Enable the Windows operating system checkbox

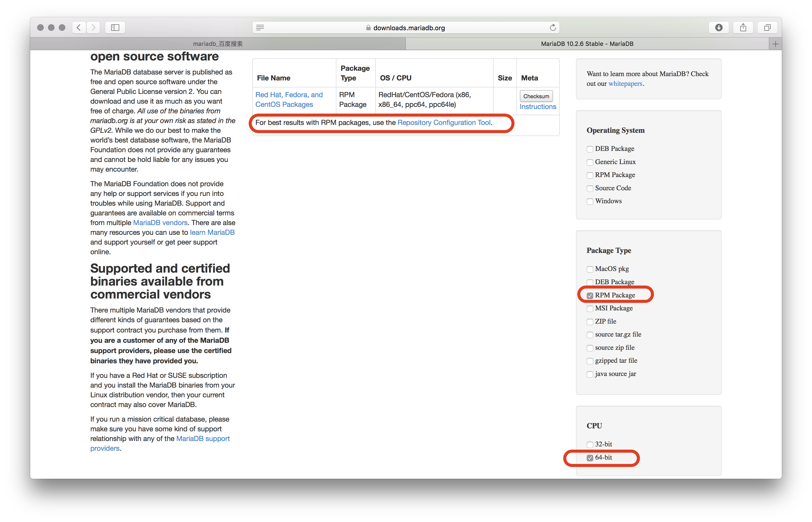[590, 201]
